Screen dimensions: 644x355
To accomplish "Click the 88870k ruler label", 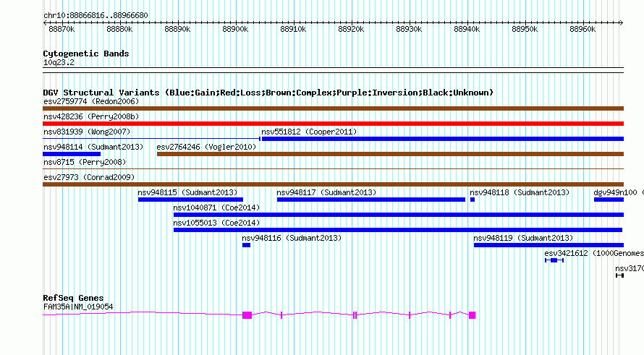I will tap(62, 29).
